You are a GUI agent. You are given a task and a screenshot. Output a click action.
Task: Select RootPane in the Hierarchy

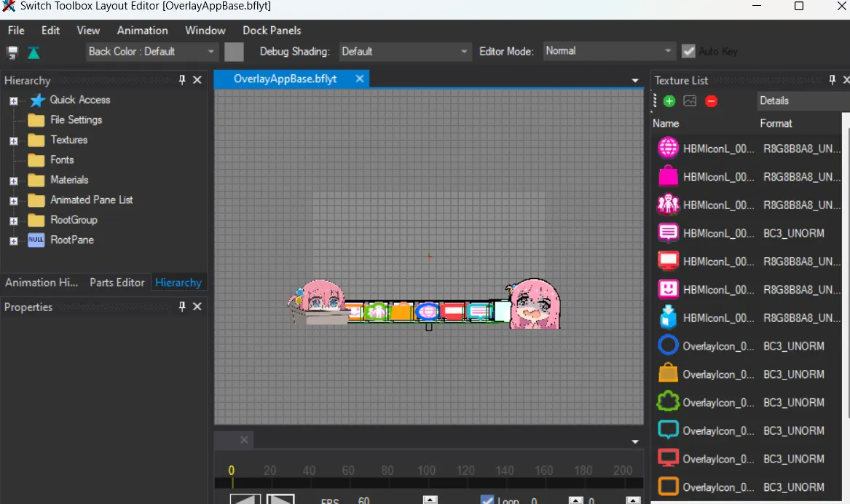point(71,240)
